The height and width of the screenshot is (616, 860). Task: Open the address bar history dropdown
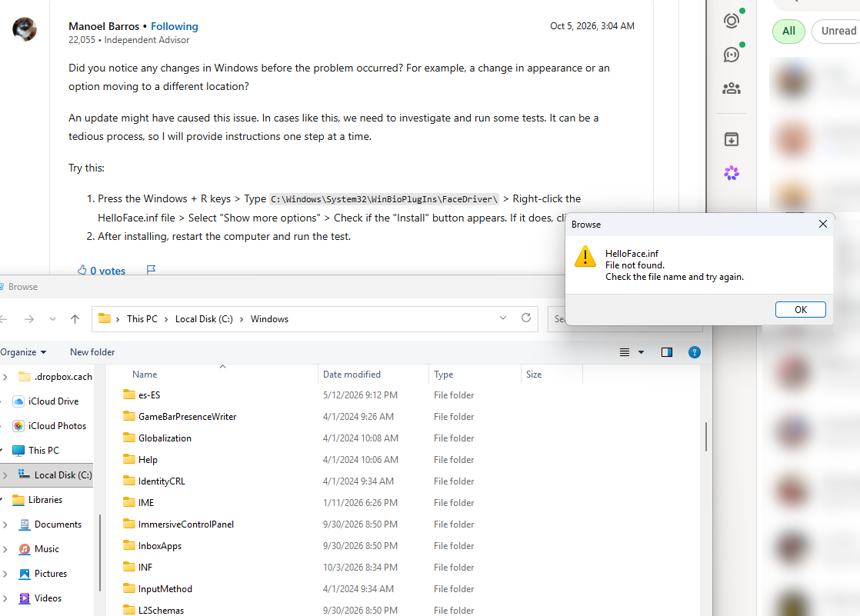click(503, 318)
